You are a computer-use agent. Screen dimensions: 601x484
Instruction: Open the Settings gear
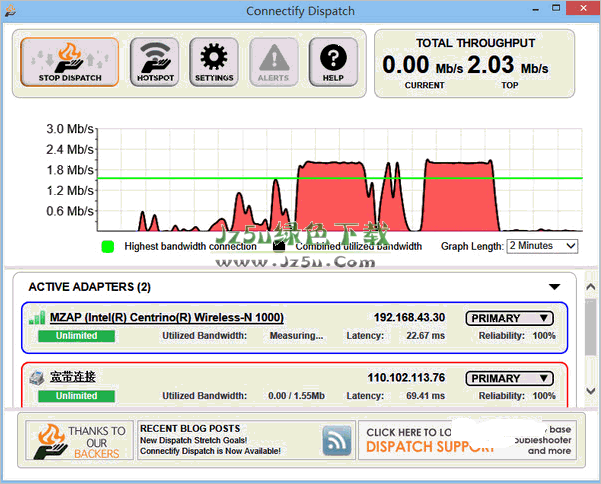(214, 62)
